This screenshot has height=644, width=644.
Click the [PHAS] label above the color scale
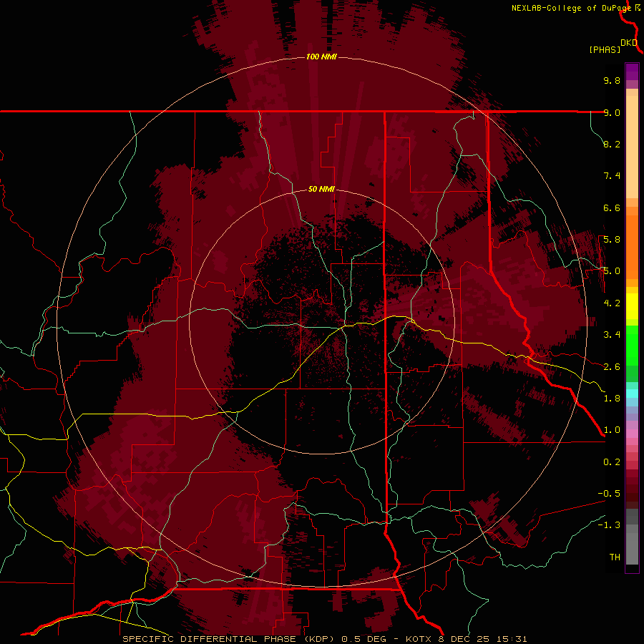605,49
